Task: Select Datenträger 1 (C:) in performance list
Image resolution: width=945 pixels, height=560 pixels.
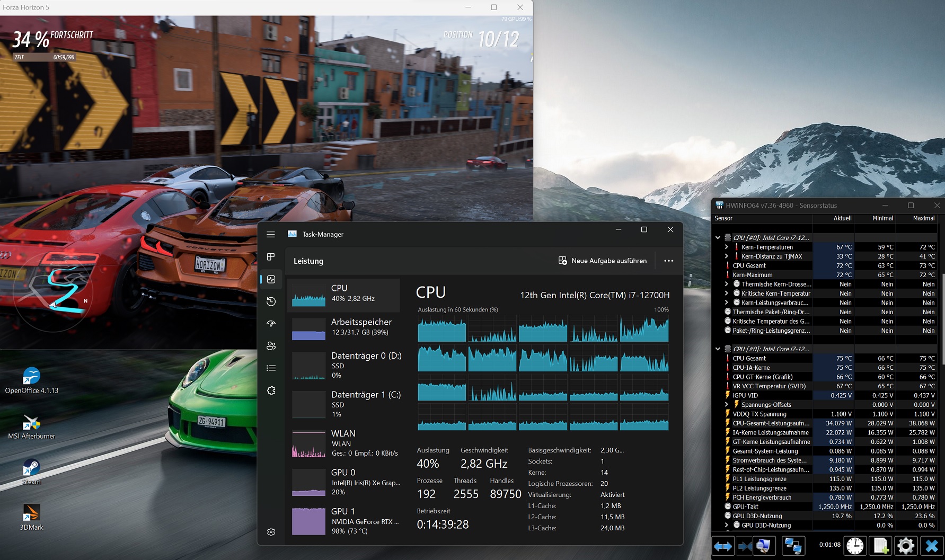Action: coord(343,404)
